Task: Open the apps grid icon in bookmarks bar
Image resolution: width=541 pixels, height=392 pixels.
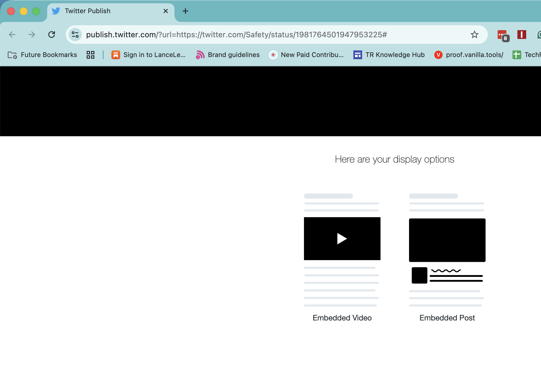Action: click(x=90, y=55)
